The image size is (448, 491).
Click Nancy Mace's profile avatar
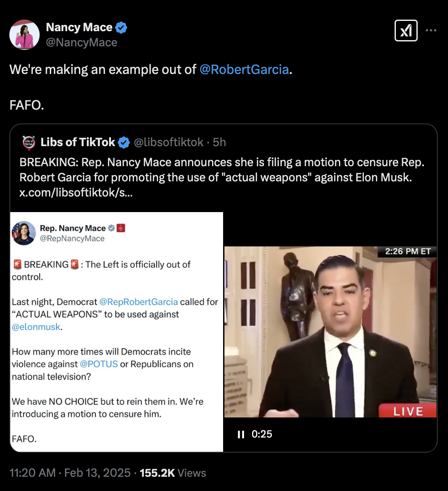pyautogui.click(x=24, y=35)
